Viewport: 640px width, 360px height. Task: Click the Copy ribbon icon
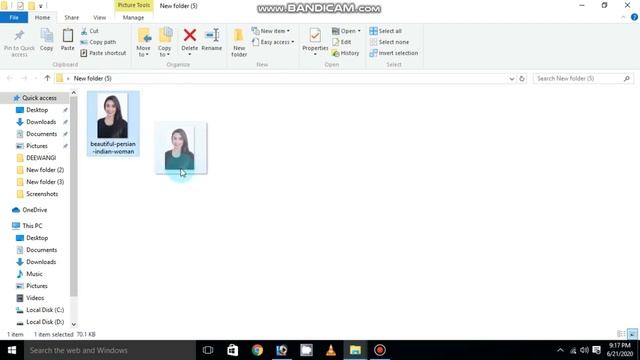click(x=46, y=40)
